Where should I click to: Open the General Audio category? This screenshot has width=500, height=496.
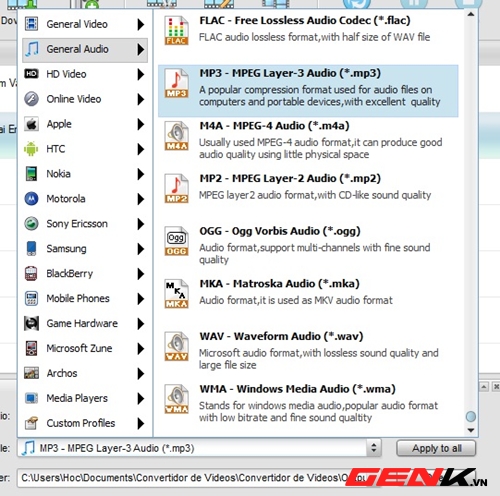pos(85,49)
